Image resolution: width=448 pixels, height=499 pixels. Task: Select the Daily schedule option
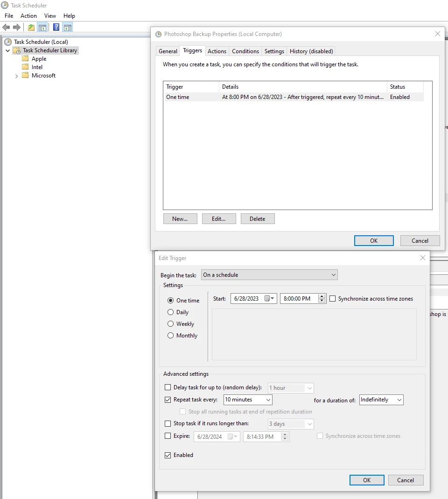(x=170, y=312)
